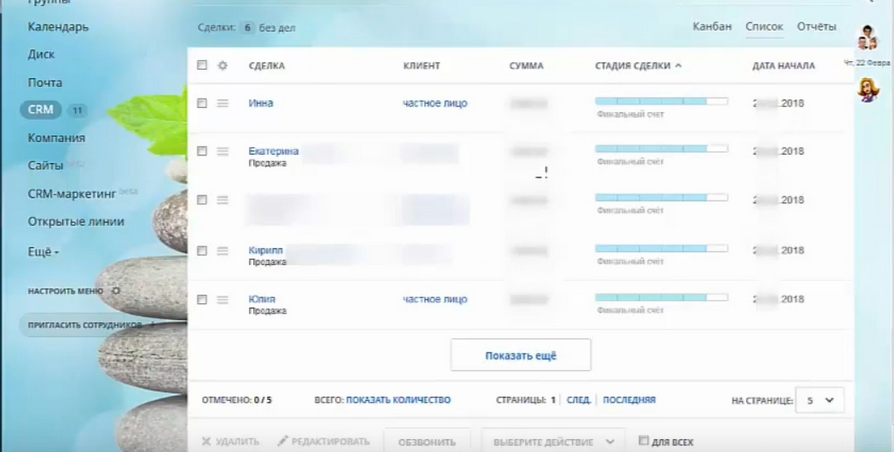Open Сайты in sidebar
Screen dimensions: 894x452
click(45, 166)
